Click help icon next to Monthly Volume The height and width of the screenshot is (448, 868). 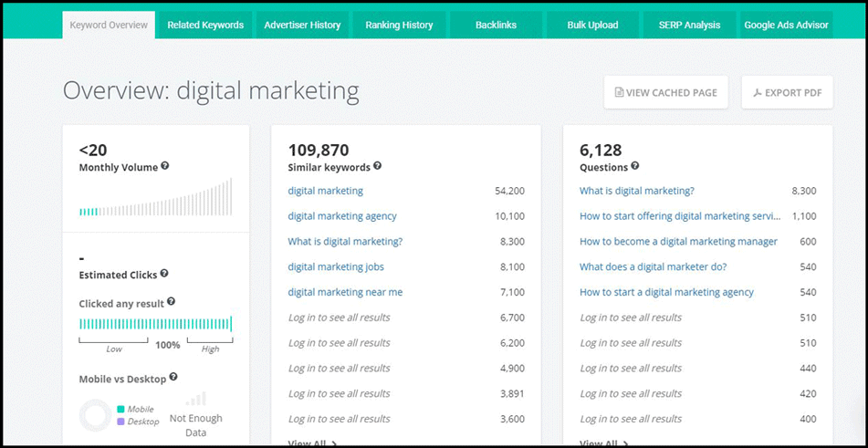click(165, 167)
